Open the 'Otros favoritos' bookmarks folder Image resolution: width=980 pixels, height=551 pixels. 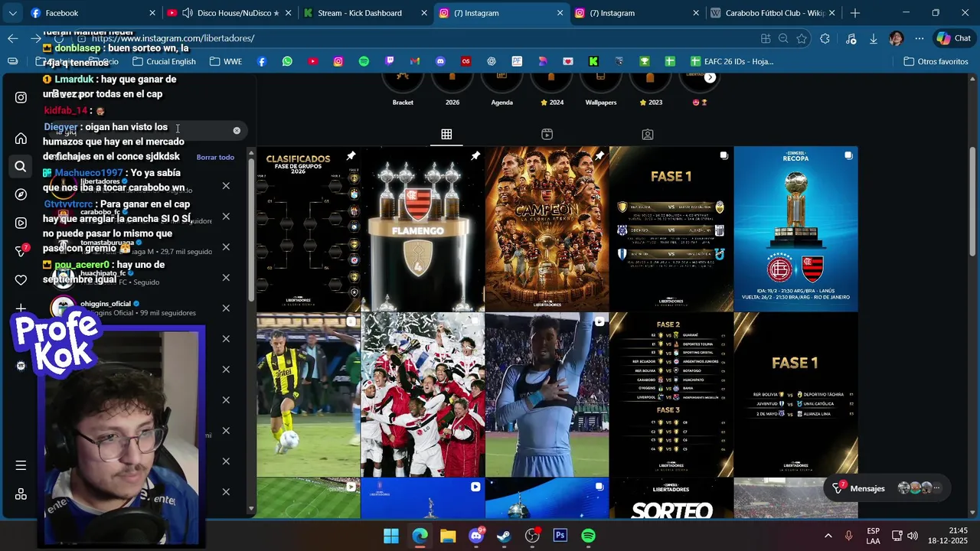pyautogui.click(x=936, y=61)
